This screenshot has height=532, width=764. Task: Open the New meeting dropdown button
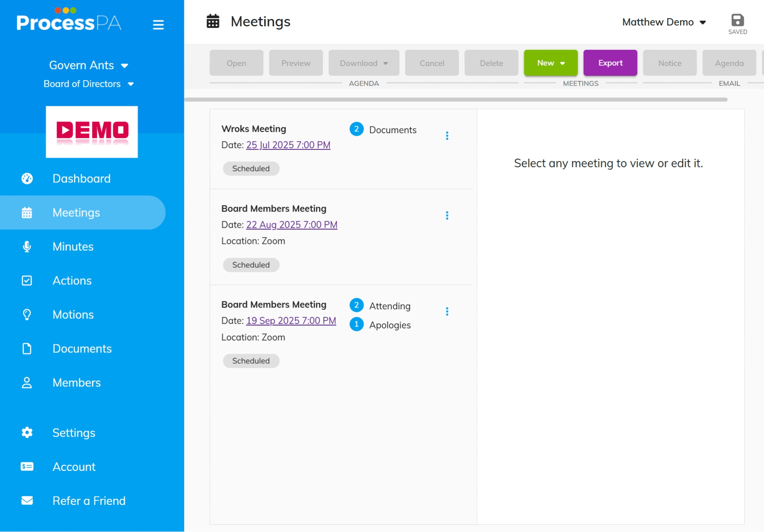pyautogui.click(x=551, y=63)
